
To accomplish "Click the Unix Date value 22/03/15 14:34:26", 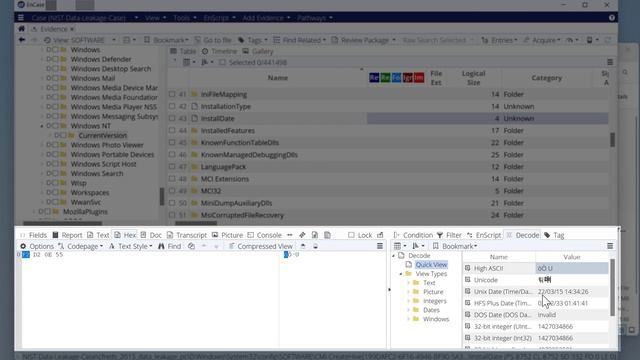I will (x=563, y=291).
